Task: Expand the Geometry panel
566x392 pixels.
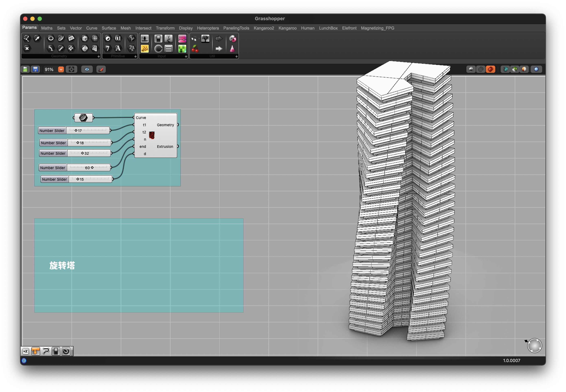Action: click(x=99, y=56)
